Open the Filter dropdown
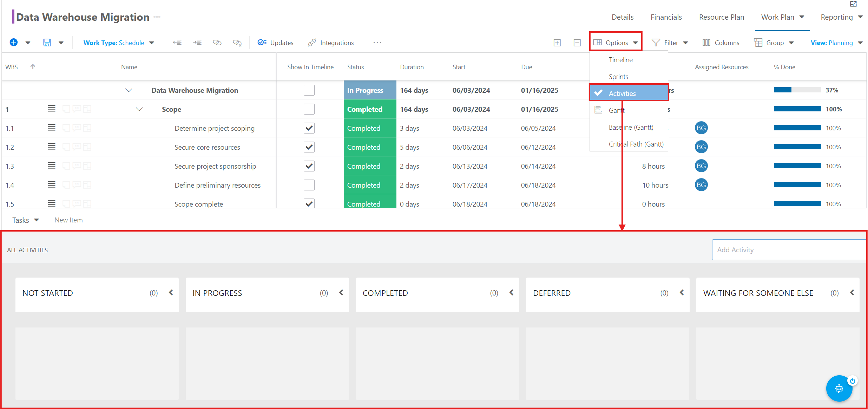Screen dimensions: 868x409 [x=670, y=43]
